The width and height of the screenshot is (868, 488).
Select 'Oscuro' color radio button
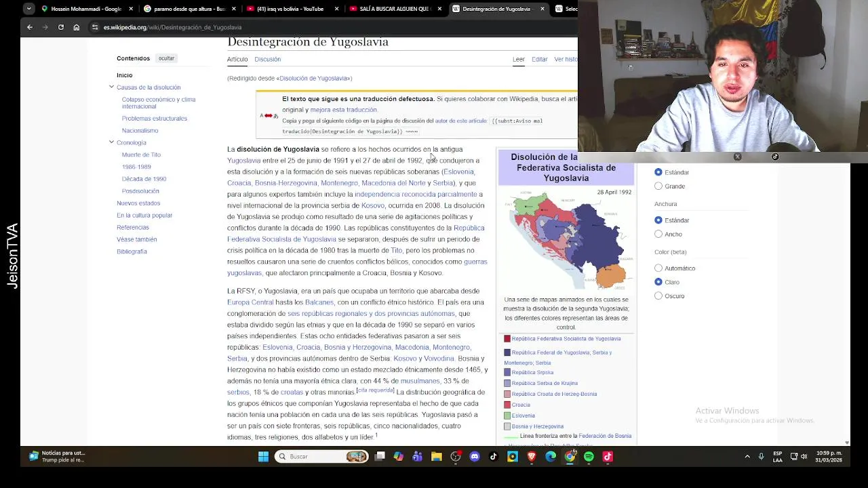point(658,296)
